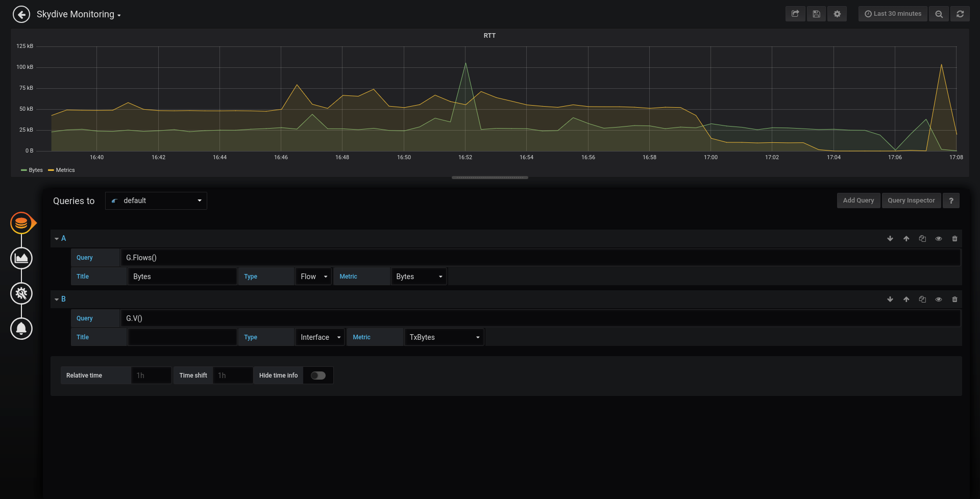The height and width of the screenshot is (499, 980).
Task: Open the Query Inspector
Action: (x=911, y=201)
